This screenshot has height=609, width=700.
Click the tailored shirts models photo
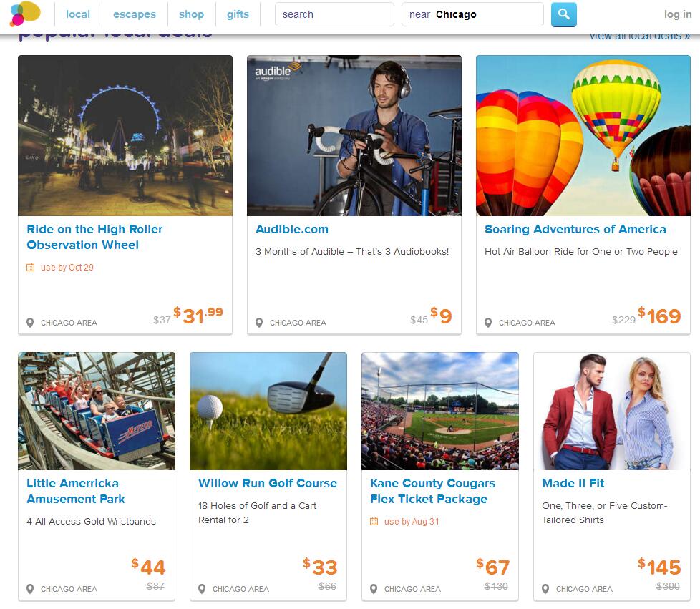pyautogui.click(x=612, y=411)
